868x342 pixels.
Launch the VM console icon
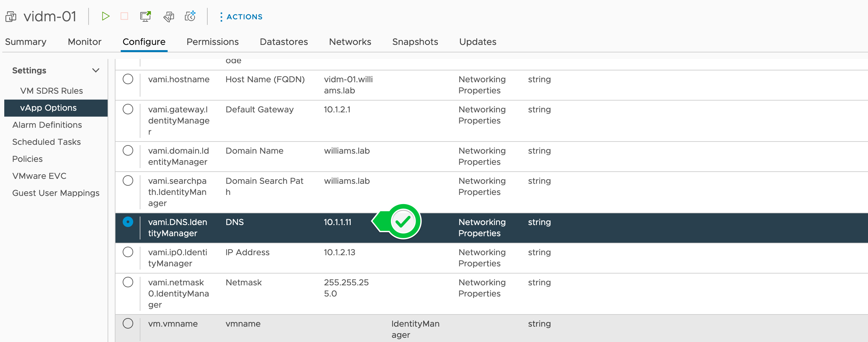146,16
